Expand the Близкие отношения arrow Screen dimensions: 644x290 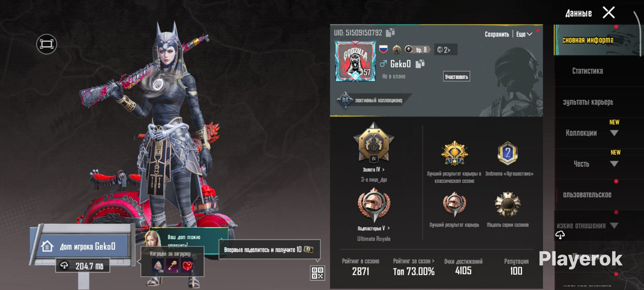[x=614, y=226]
